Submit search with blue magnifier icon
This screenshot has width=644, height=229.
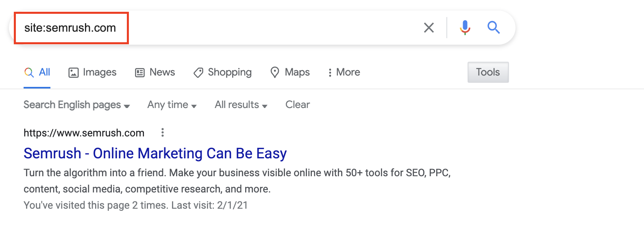(494, 28)
